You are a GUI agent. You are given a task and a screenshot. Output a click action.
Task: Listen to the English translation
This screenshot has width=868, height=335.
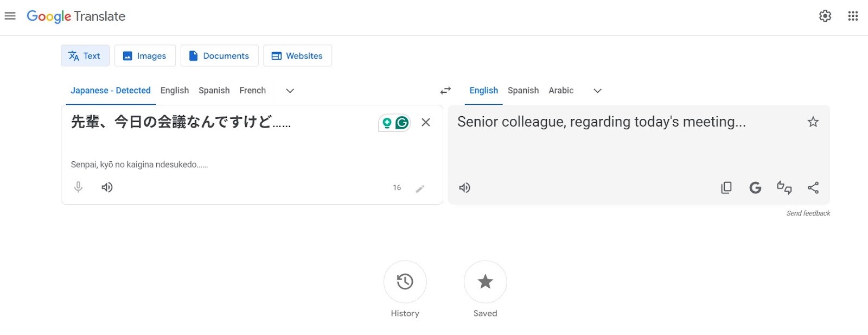(x=465, y=188)
